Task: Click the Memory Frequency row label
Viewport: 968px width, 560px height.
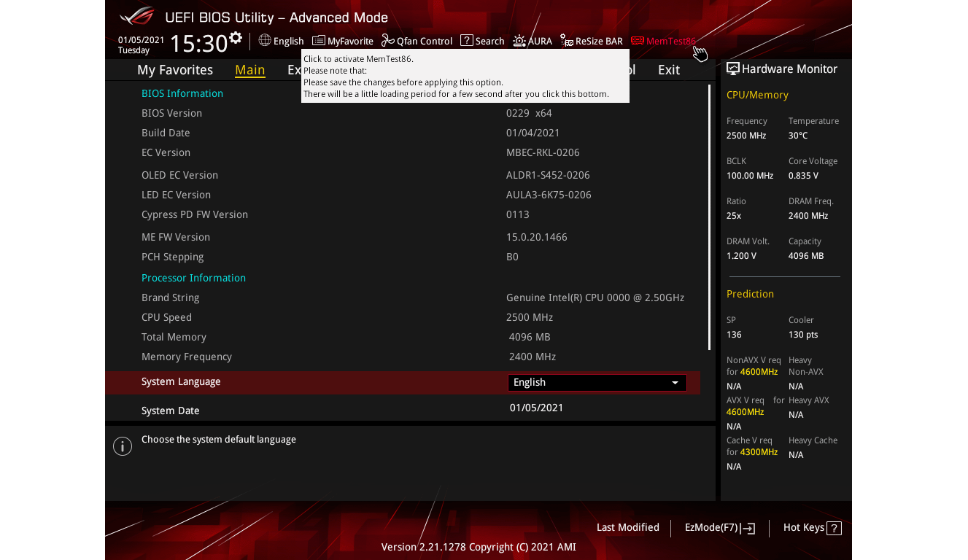Action: pos(187,357)
